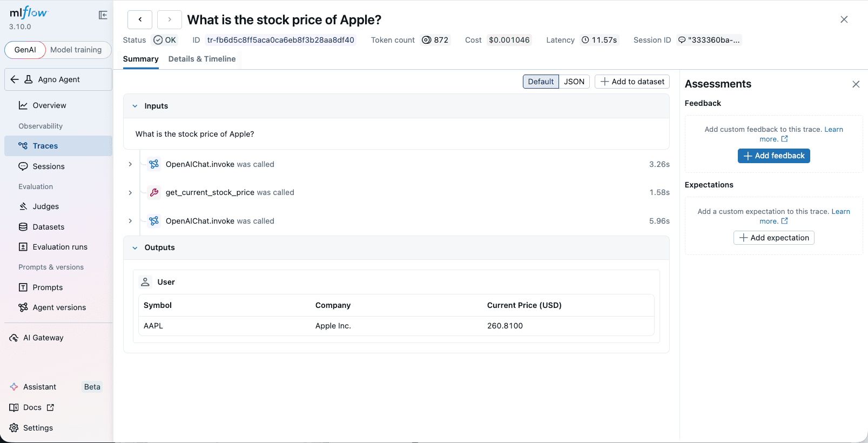Collapse the sidebar using the panel icon
The width and height of the screenshot is (868, 443).
(103, 15)
